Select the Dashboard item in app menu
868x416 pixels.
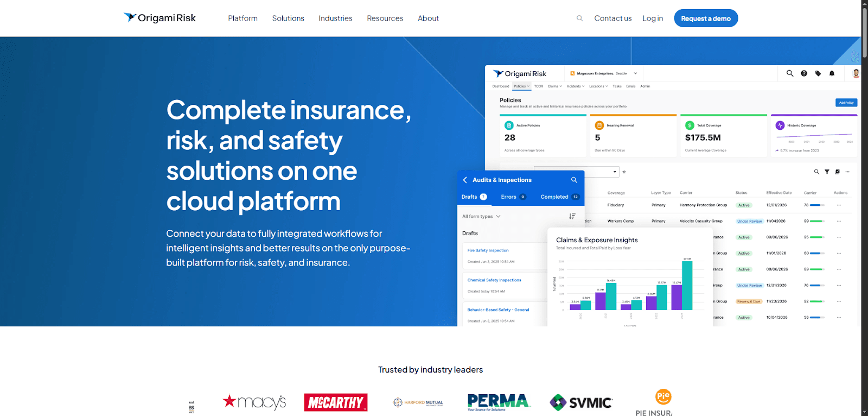point(501,86)
